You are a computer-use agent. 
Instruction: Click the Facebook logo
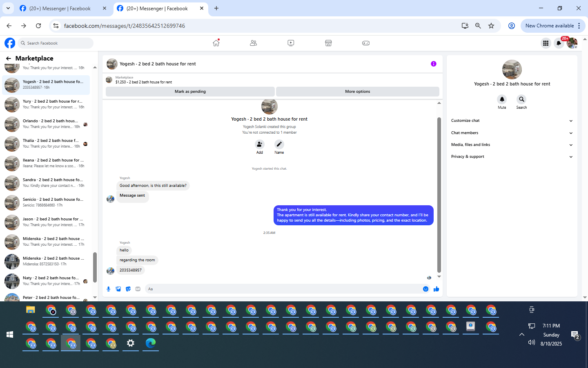coord(10,43)
